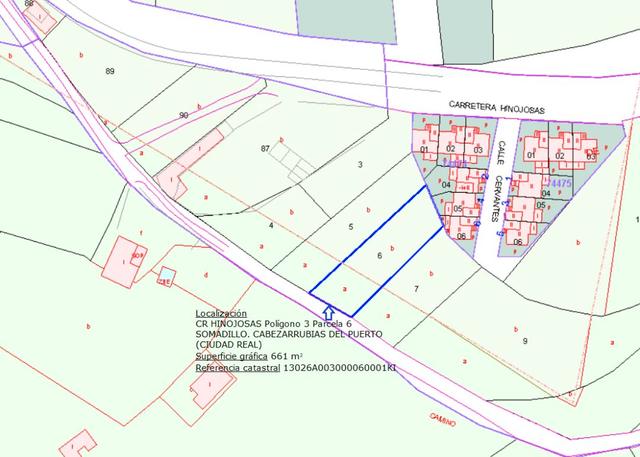Screen dimensions: 640x457
Task: Click the small blue pool square
Action: (166, 273)
